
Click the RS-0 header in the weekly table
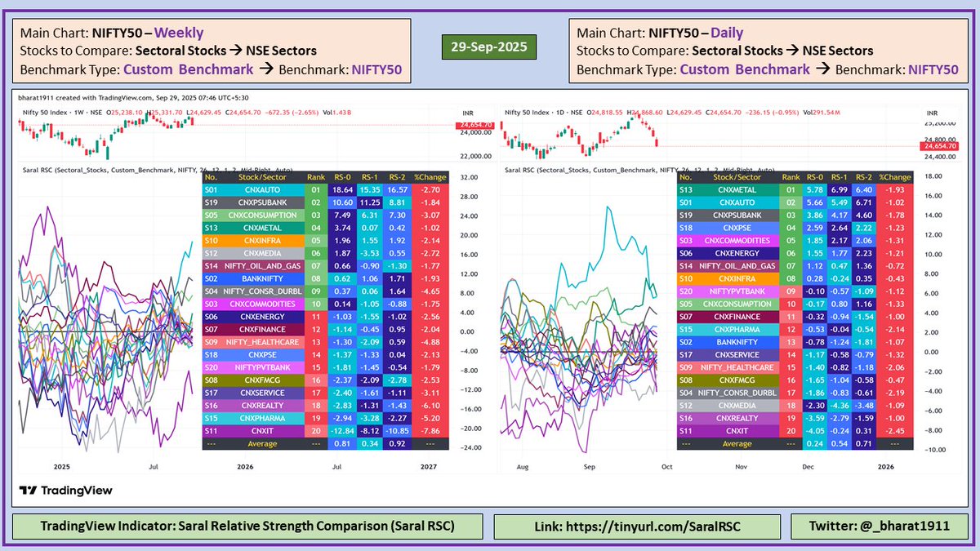click(343, 176)
